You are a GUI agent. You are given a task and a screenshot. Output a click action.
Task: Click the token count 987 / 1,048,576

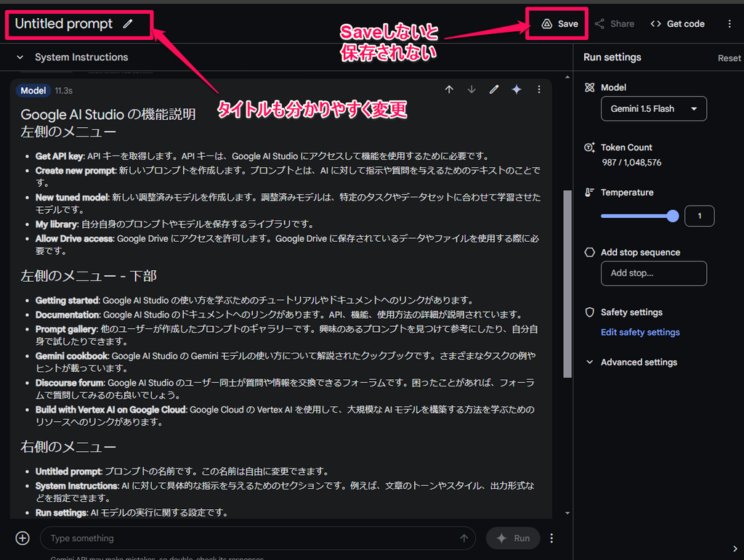click(x=631, y=163)
